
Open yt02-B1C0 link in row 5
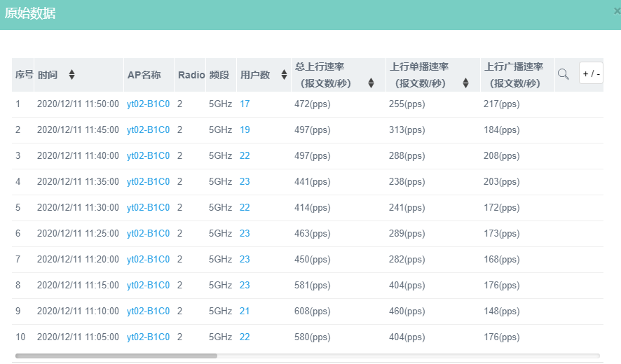click(148, 208)
